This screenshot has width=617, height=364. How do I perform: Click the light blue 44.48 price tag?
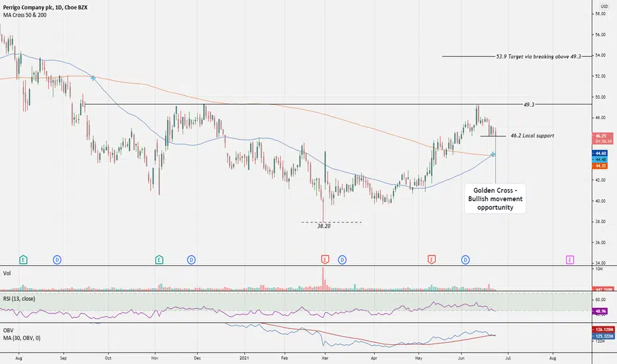point(600,159)
